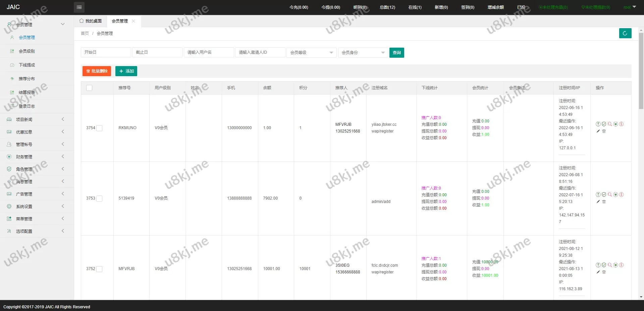Viewport: 644px width, 311px height.
Task: Open the 会员等级 dropdown filter
Action: (x=311, y=53)
